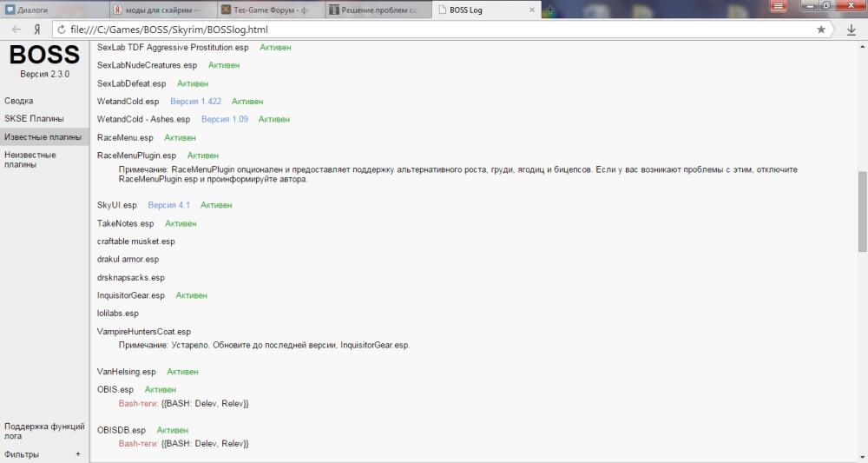
Task: Click RaceMenuPlugin.esp entry name
Action: (x=137, y=155)
